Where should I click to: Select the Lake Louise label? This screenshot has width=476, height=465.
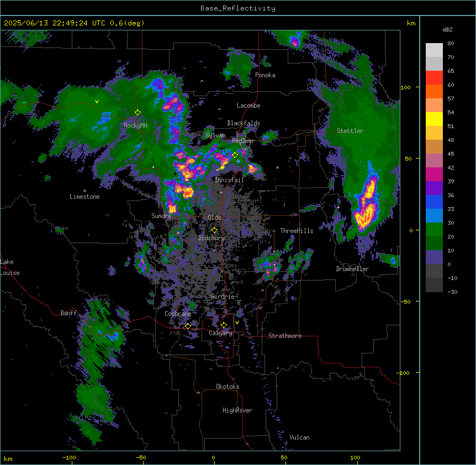10,267
